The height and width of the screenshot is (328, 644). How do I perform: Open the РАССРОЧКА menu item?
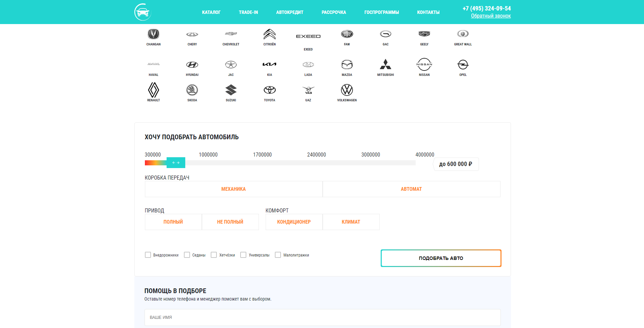(x=334, y=13)
